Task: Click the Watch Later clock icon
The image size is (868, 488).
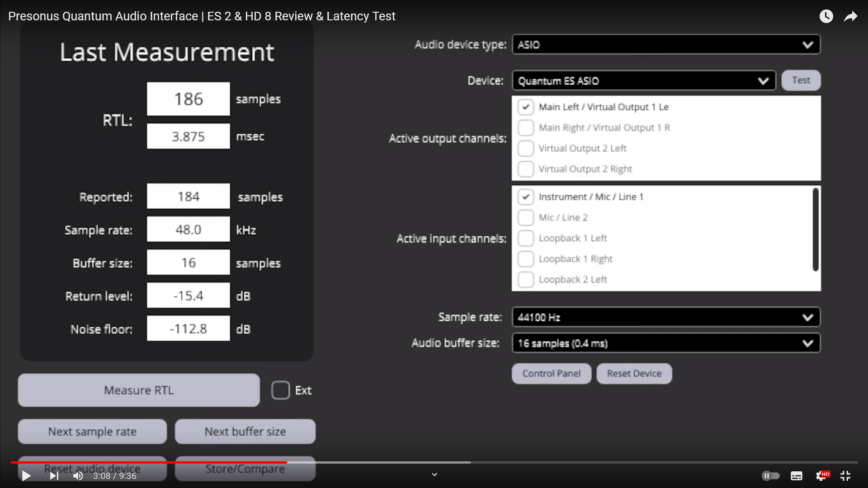Action: click(826, 17)
